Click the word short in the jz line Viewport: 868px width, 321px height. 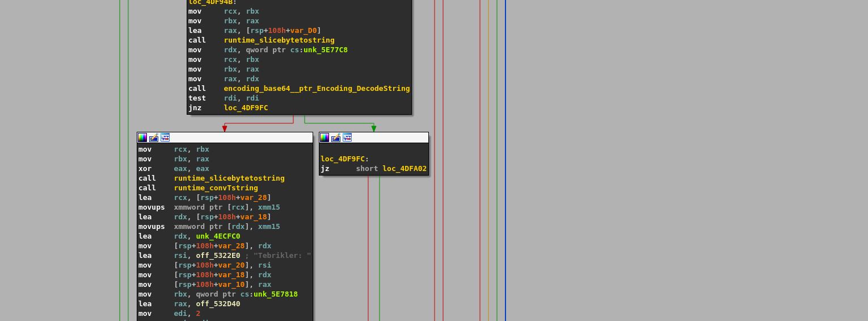(x=367, y=169)
